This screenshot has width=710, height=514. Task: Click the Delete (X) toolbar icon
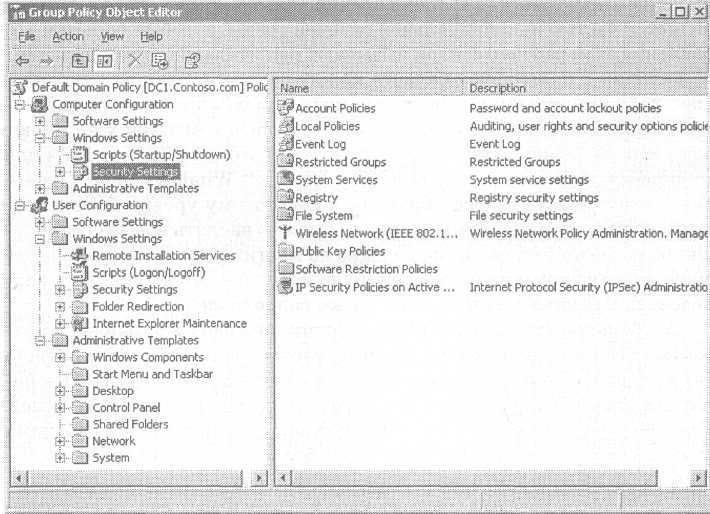click(x=134, y=60)
